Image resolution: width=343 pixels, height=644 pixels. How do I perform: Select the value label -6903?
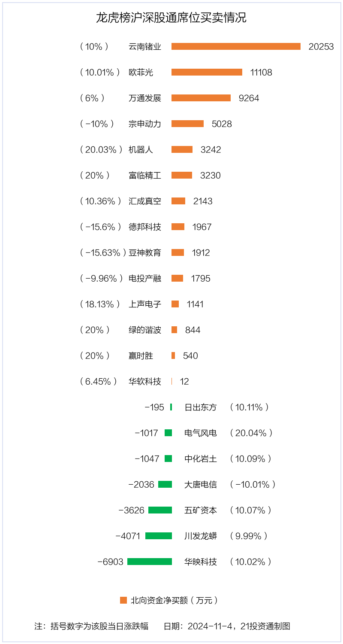(111, 562)
